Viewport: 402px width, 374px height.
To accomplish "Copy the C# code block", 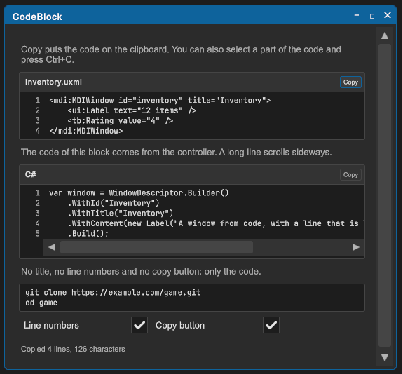I will 350,175.
